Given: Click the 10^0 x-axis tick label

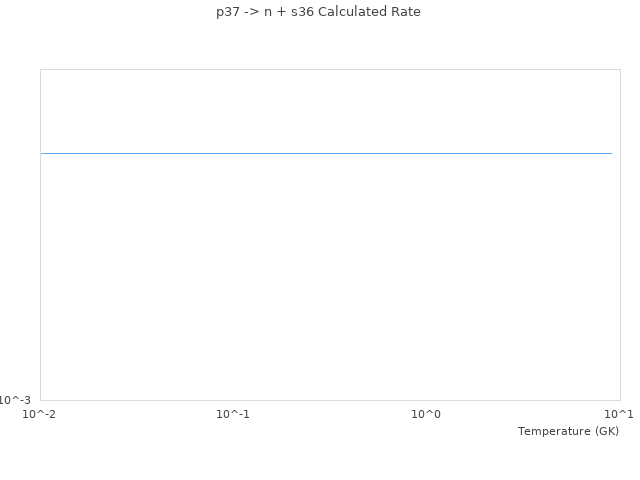Looking at the screenshot, I should pyautogui.click(x=426, y=414).
